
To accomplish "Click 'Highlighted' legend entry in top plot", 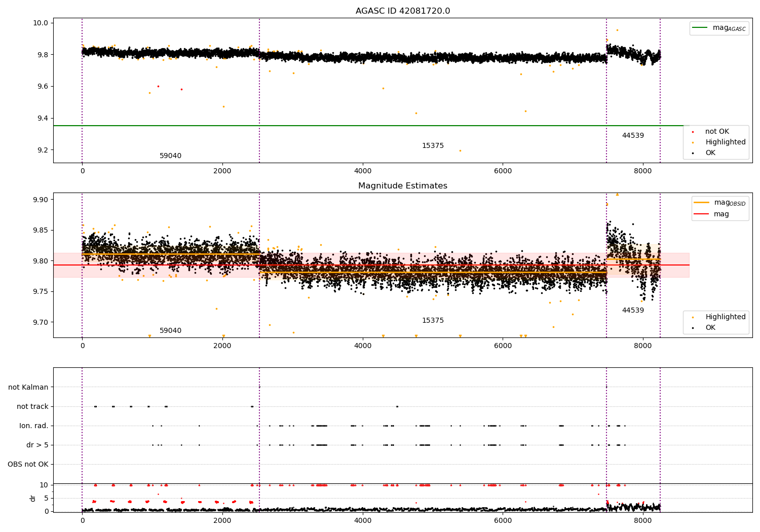I will (x=719, y=142).
